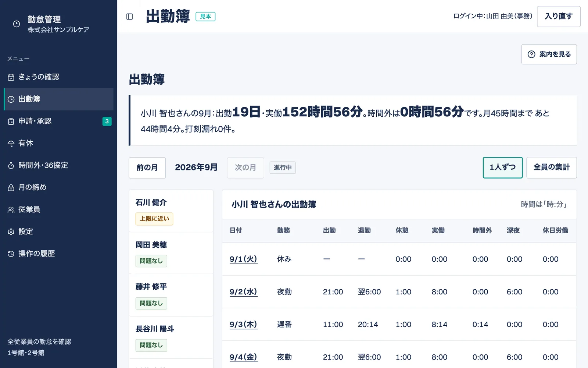Click the history icon for 操作の履歴
The width and height of the screenshot is (588, 368).
pos(11,254)
